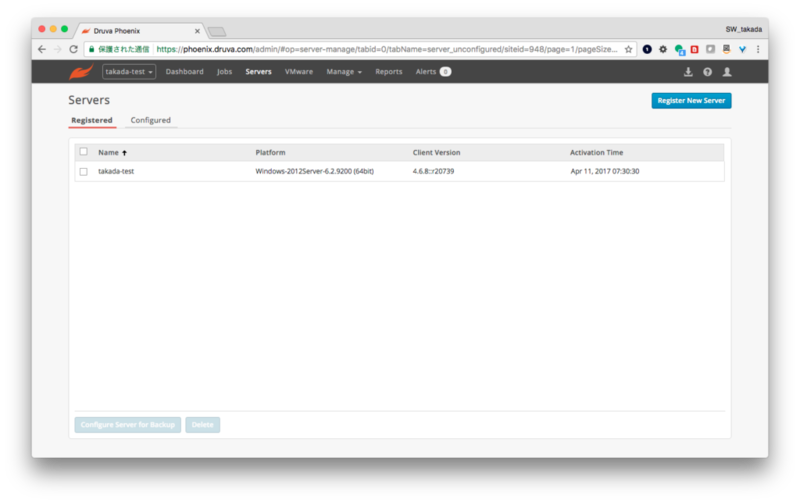Click the Activation Time column header
The height and width of the screenshot is (503, 800).
[596, 153]
